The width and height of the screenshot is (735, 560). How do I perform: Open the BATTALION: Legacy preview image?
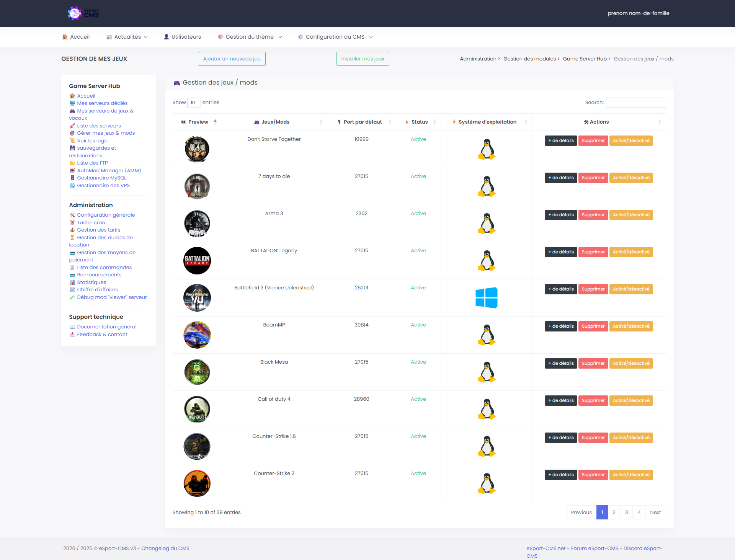(x=197, y=261)
